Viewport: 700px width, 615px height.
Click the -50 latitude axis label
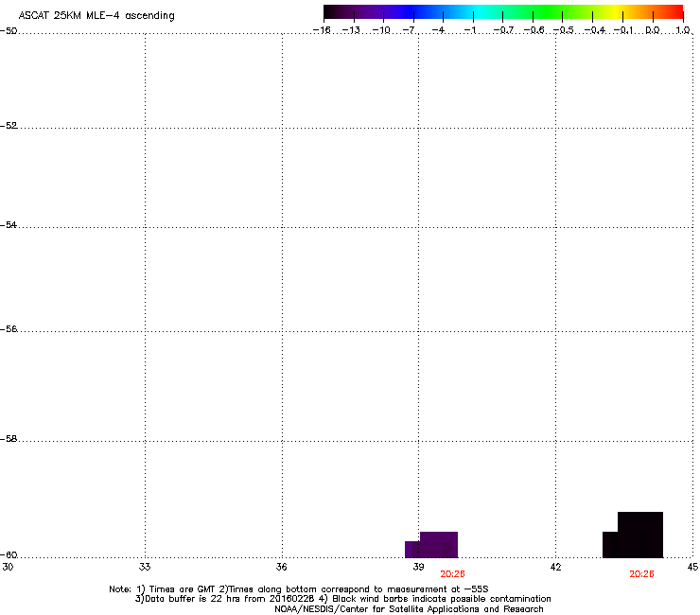point(9,31)
